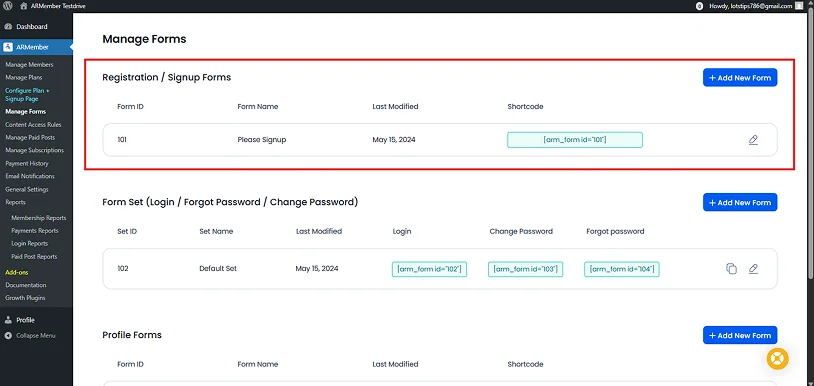
Task: Click "Change Password" column header
Action: (x=521, y=231)
